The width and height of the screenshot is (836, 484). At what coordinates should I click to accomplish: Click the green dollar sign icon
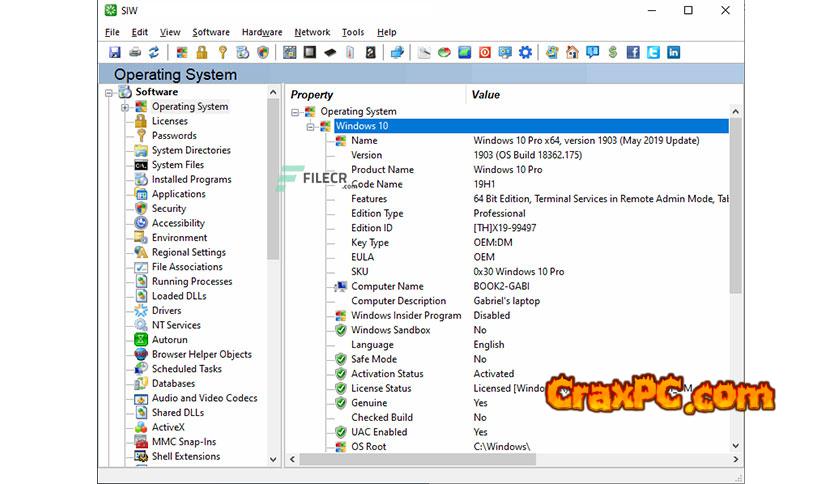[x=612, y=52]
